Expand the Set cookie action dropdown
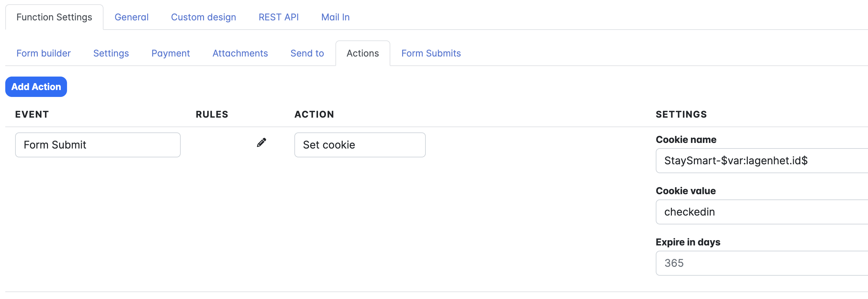Viewport: 868px width, 299px height. click(x=359, y=145)
